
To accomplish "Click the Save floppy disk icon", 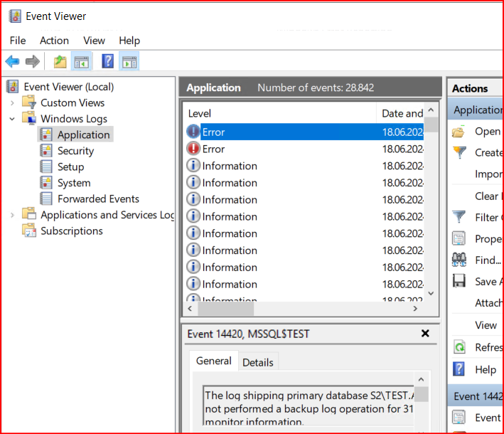I will 459,281.
